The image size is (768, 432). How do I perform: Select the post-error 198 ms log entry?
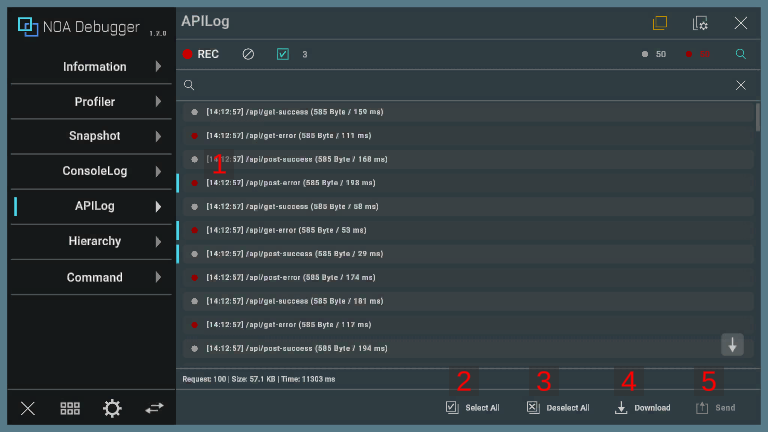click(x=468, y=183)
